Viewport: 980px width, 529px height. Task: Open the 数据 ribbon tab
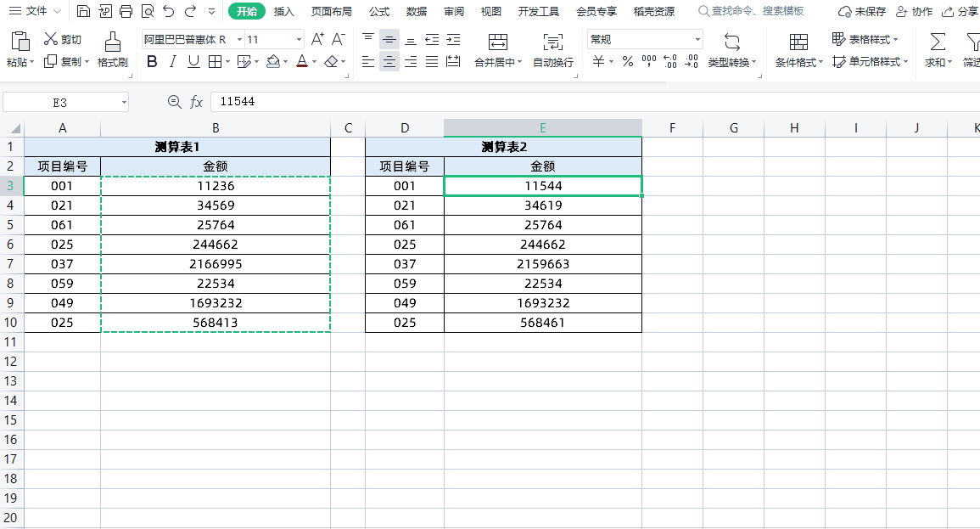point(415,11)
